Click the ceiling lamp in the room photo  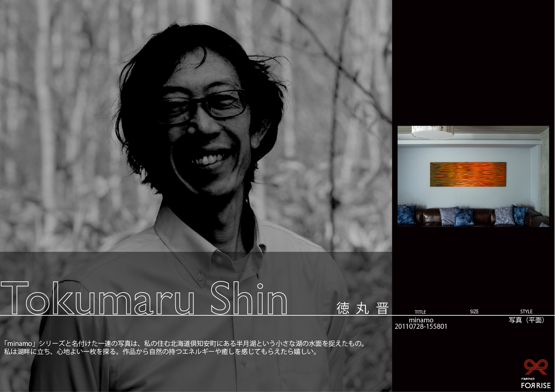click(433, 132)
